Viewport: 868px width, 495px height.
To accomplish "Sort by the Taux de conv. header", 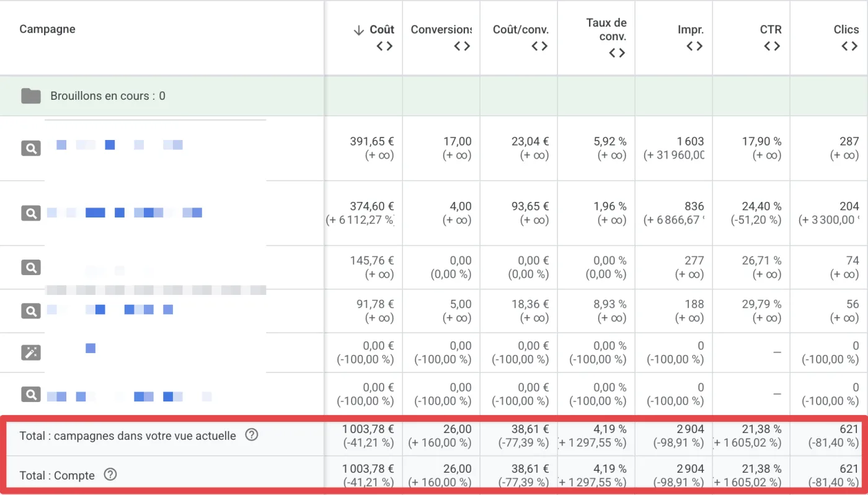I will click(x=606, y=29).
